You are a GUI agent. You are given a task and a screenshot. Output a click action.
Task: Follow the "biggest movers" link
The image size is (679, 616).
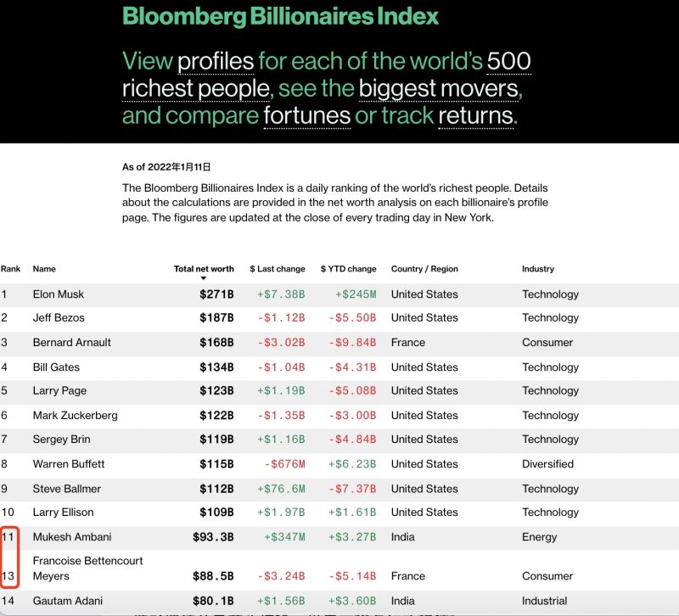coord(439,88)
